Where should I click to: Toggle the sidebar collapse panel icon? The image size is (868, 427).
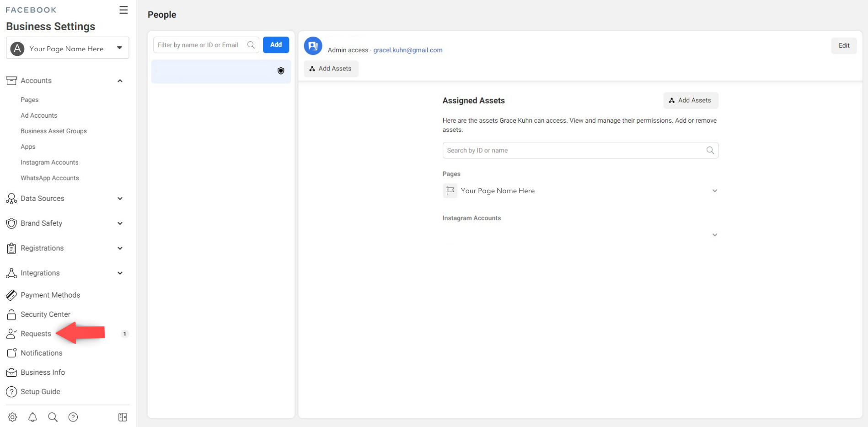pos(123,417)
